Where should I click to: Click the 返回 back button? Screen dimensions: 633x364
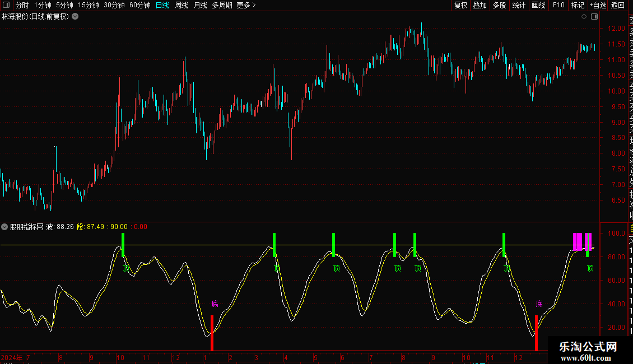tap(617, 5)
